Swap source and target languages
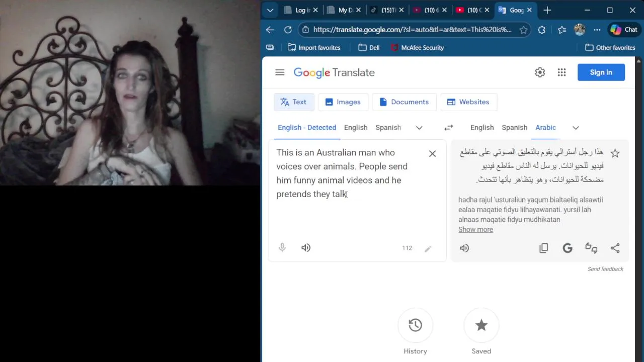Image resolution: width=644 pixels, height=362 pixels. coord(448,128)
